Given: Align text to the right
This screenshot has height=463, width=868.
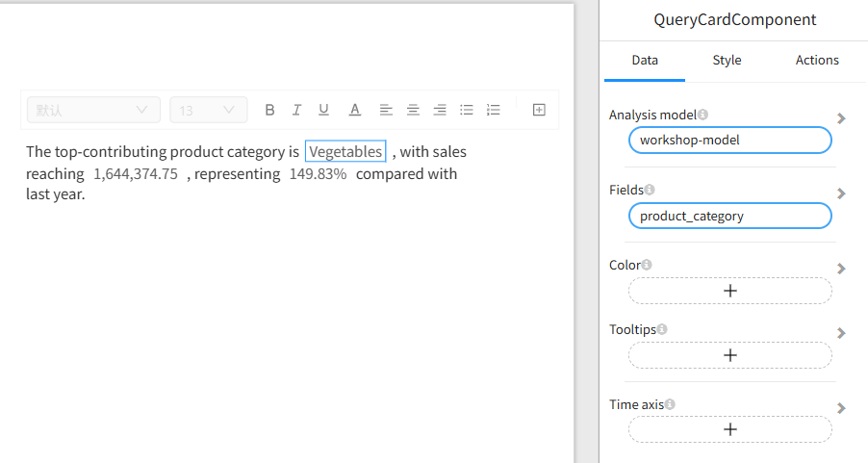Looking at the screenshot, I should 440,110.
